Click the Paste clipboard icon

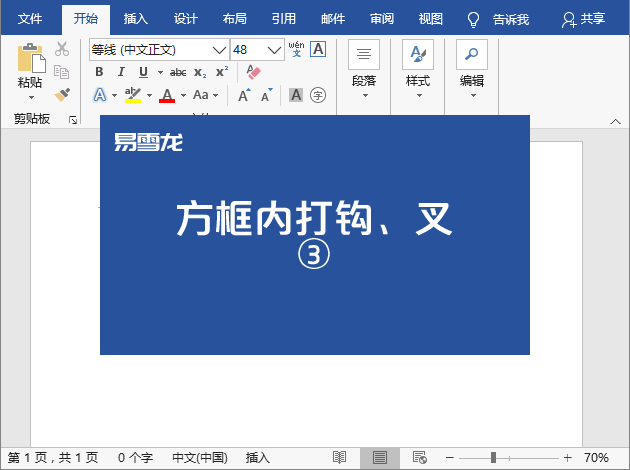tap(31, 58)
